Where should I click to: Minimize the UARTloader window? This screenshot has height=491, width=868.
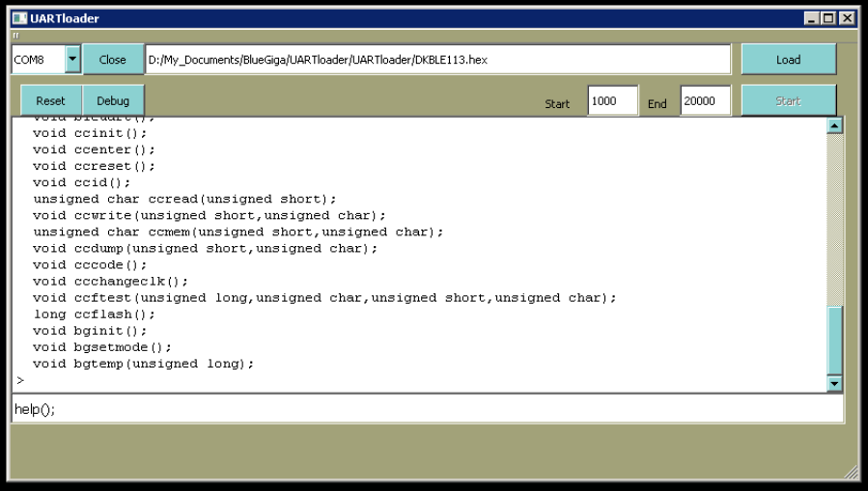point(812,18)
